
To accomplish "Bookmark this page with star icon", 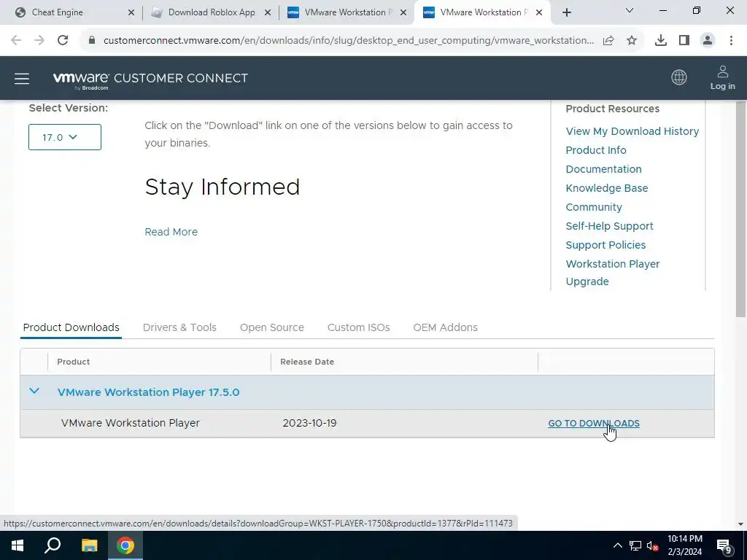I will (632, 41).
